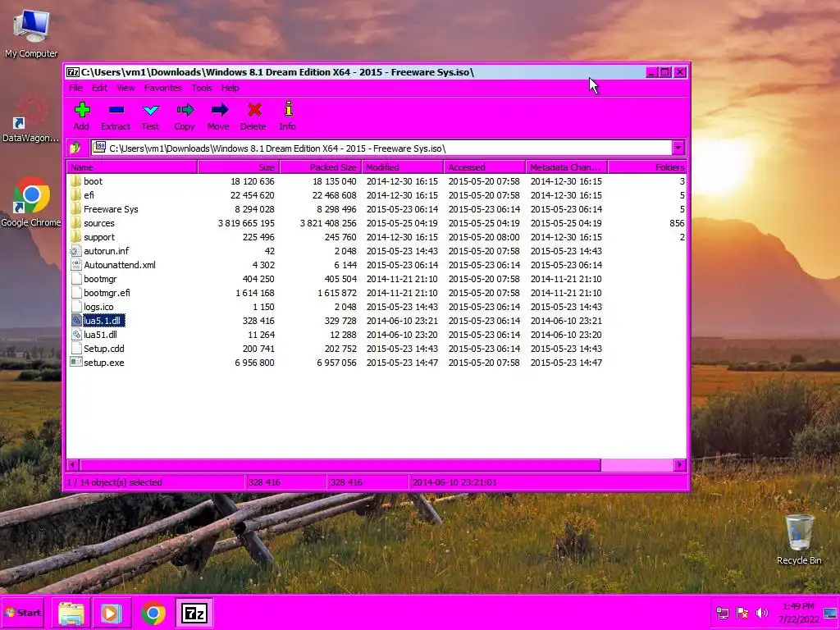The image size is (840, 630).
Task: Open the Edit menu
Action: [99, 88]
